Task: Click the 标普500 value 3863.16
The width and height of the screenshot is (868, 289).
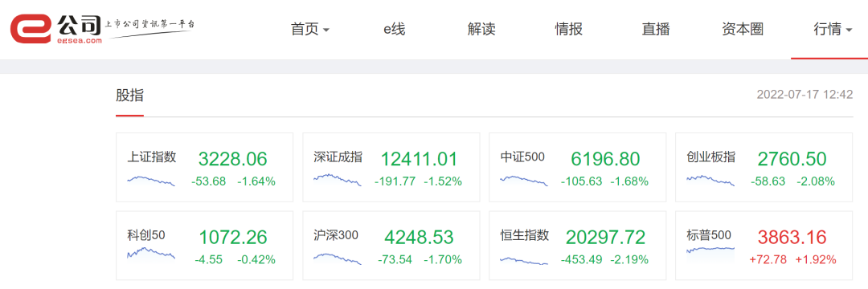Action: pyautogui.click(x=792, y=237)
